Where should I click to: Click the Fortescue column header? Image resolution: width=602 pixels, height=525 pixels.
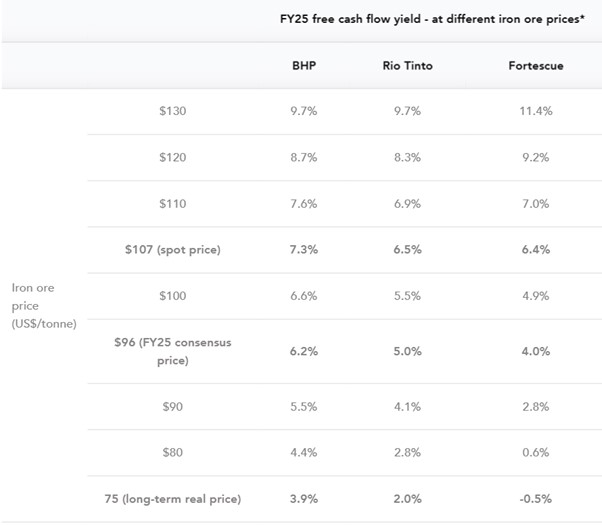point(536,66)
